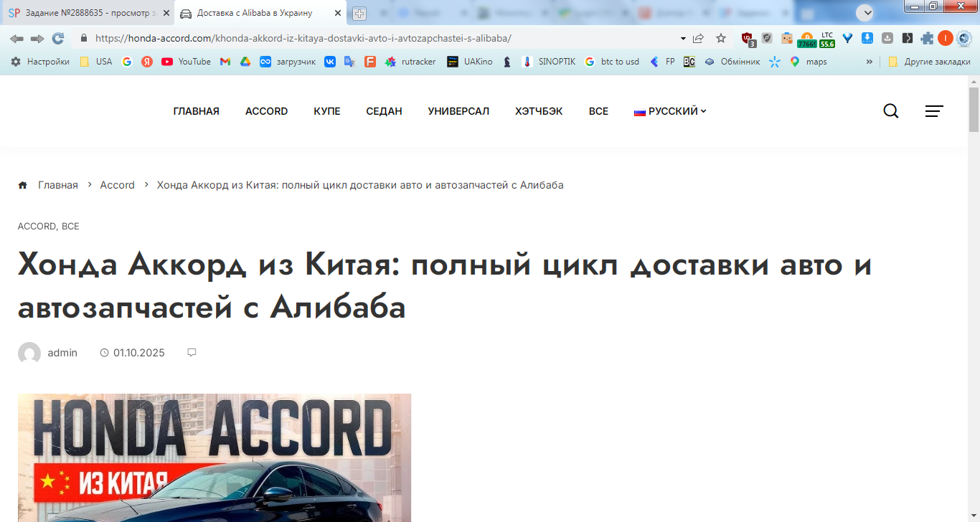Open the Другие закладки bookmarks folder
980x522 pixels.
point(929,62)
